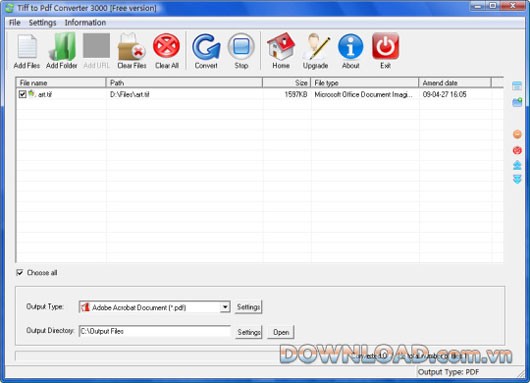
Task: Close the Tiff to Pdf Converter window
Action: [x=512, y=6]
